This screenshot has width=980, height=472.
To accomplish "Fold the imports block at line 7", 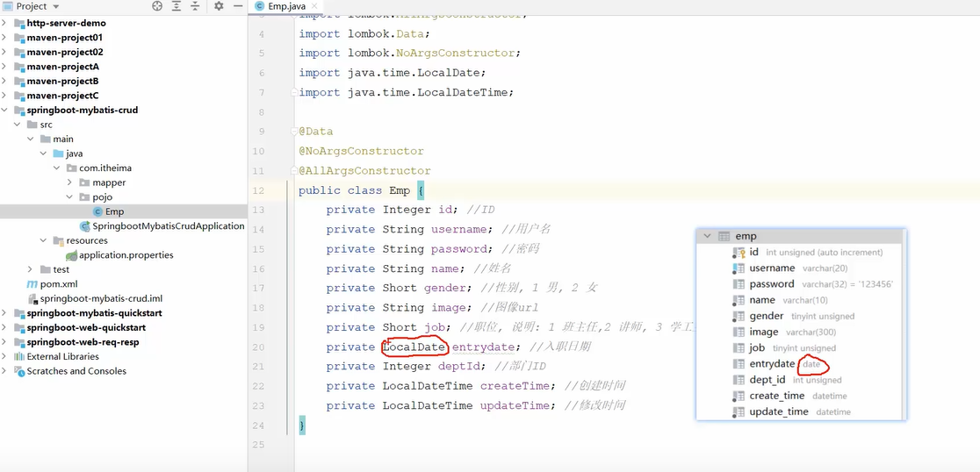I will pyautogui.click(x=292, y=92).
